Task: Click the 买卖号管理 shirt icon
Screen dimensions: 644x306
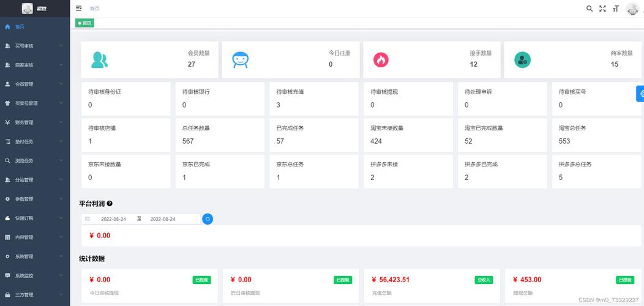Action: click(x=7, y=103)
